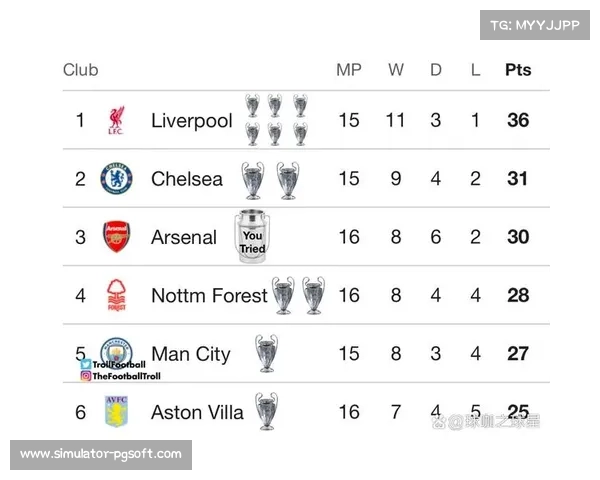Click the Club column header
This screenshot has width=600, height=480.
pyautogui.click(x=80, y=70)
